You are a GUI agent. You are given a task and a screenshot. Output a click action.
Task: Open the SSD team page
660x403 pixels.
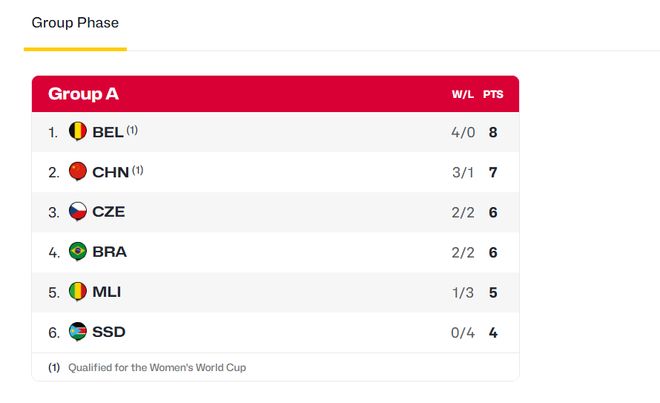pyautogui.click(x=108, y=332)
